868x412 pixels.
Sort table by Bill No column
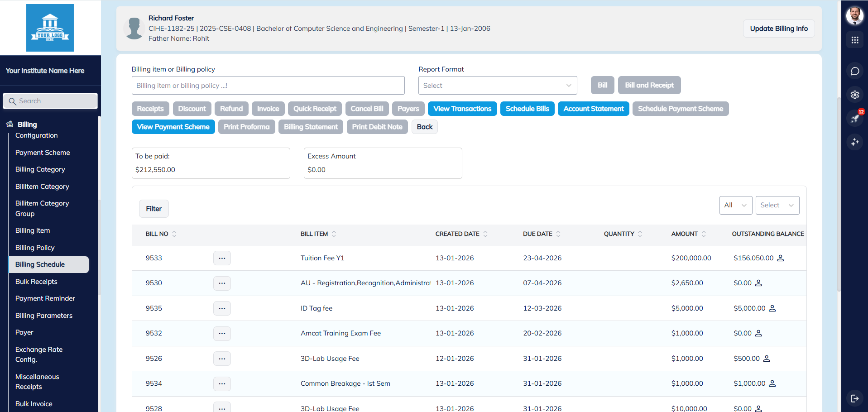coord(174,234)
